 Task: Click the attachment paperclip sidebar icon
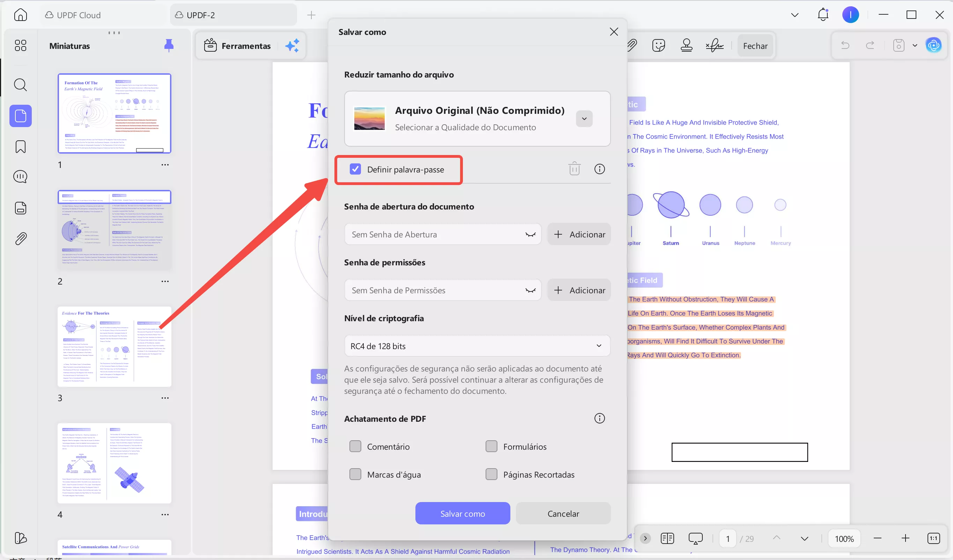tap(20, 238)
